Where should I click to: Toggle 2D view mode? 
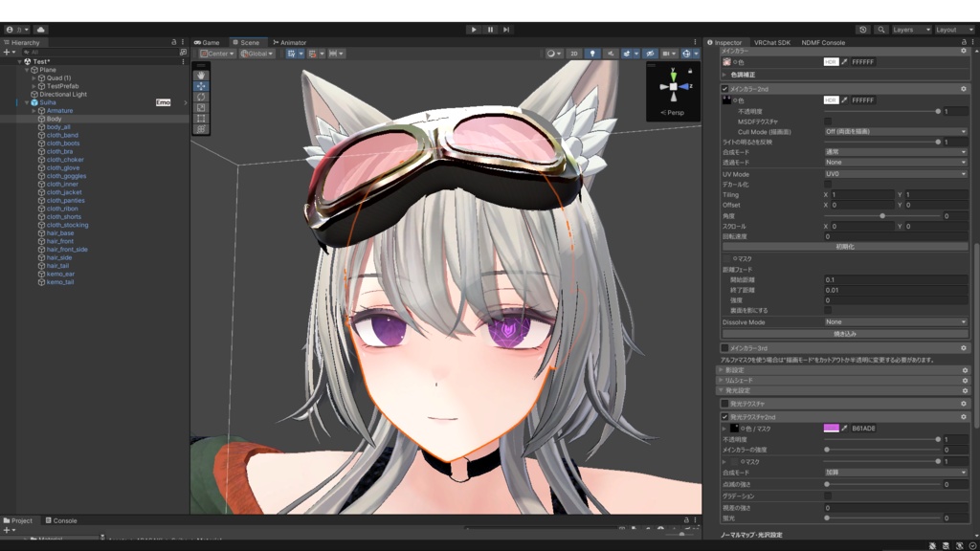[x=574, y=54]
